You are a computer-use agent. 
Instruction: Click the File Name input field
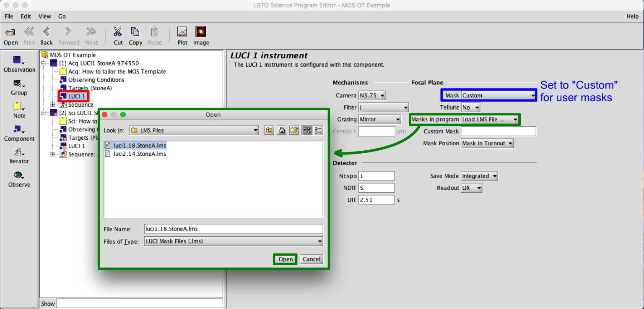[234, 229]
